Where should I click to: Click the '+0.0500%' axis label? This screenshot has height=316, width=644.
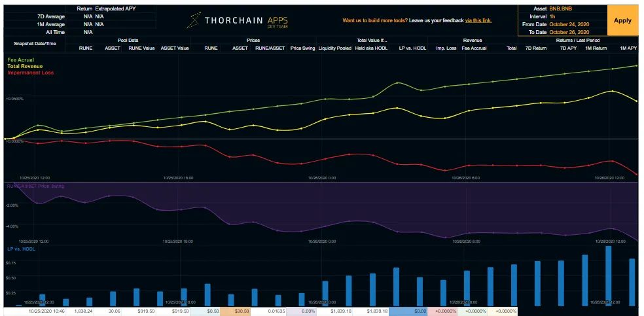pos(14,99)
